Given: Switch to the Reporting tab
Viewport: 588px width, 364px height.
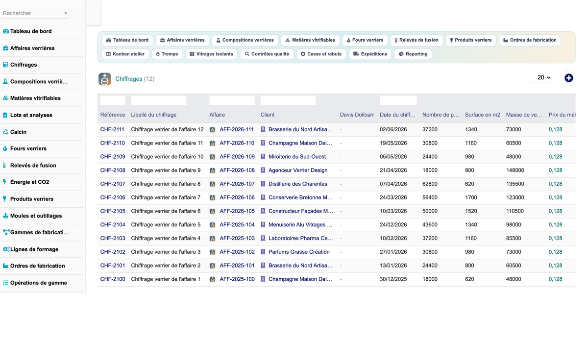Looking at the screenshot, I should click(x=413, y=54).
